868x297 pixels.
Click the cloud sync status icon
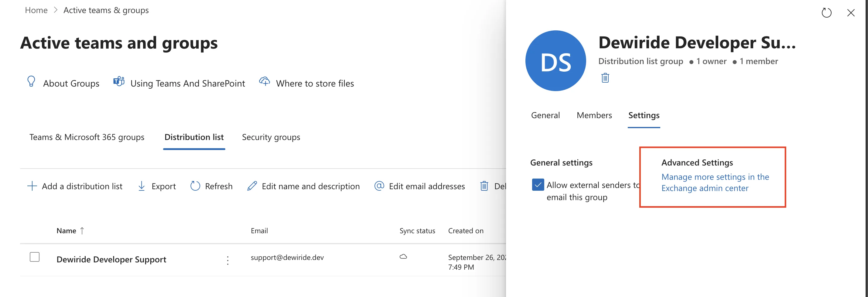(403, 257)
